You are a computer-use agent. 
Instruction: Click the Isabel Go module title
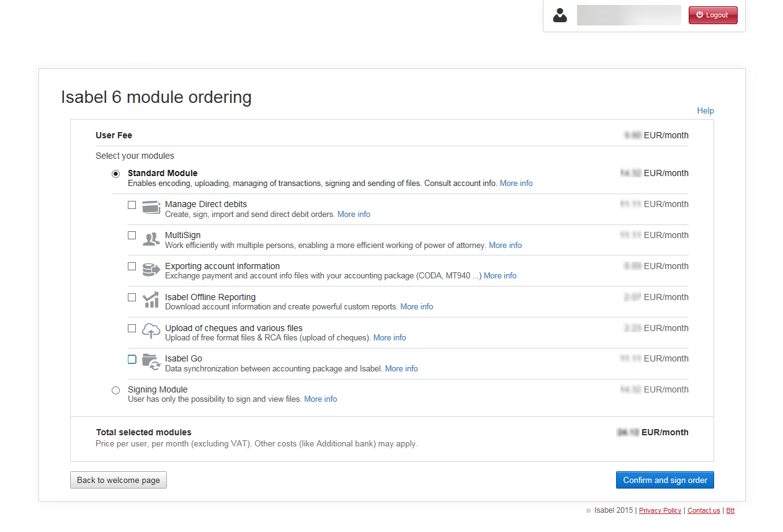(x=184, y=358)
